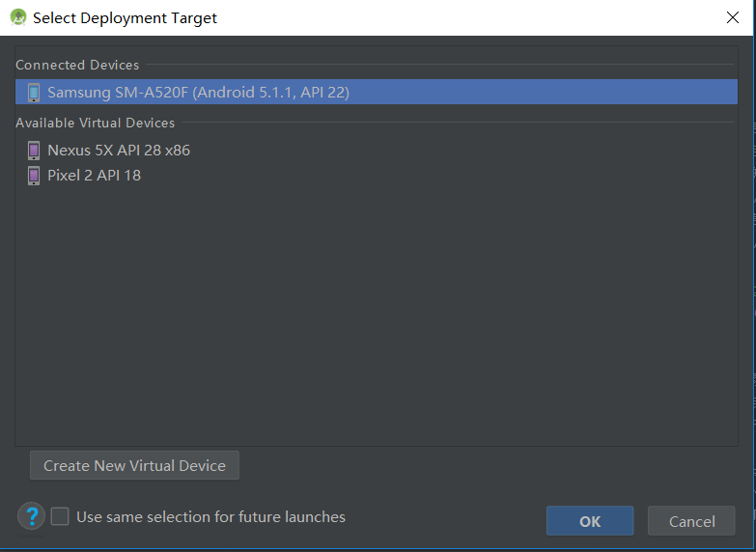
Task: Click the Android Studio icon in title bar
Action: (18, 17)
